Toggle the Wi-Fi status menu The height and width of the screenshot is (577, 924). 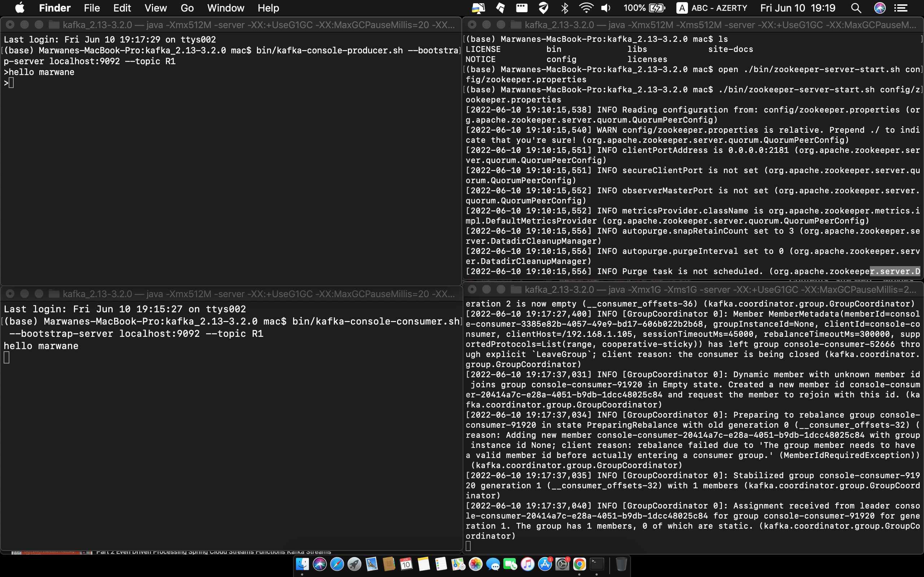pos(586,8)
